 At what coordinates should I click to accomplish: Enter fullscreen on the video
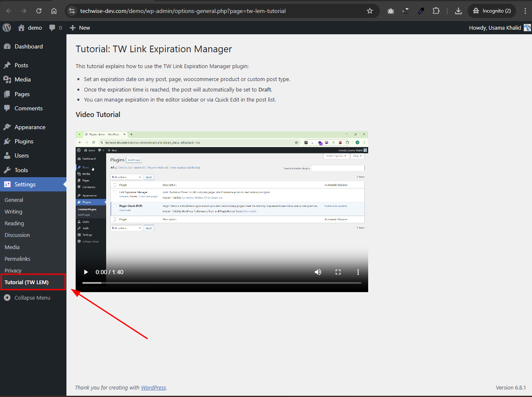(x=338, y=272)
